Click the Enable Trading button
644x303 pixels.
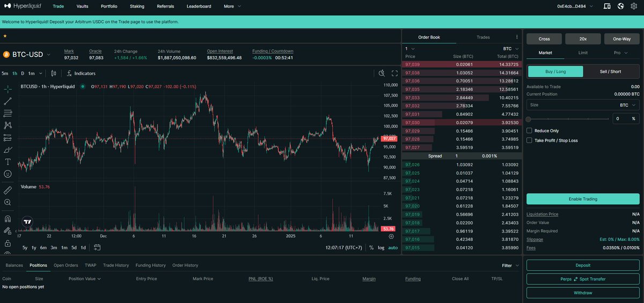point(583,199)
